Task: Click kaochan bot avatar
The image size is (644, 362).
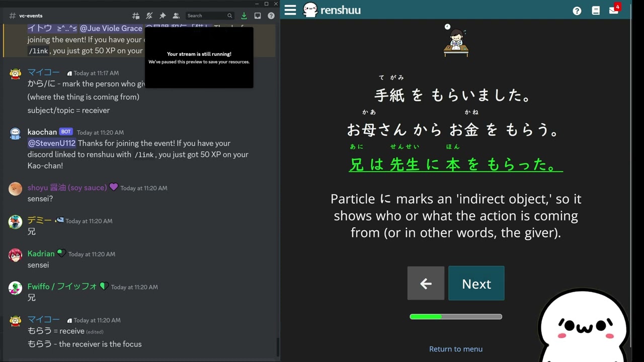Action: 16,134
